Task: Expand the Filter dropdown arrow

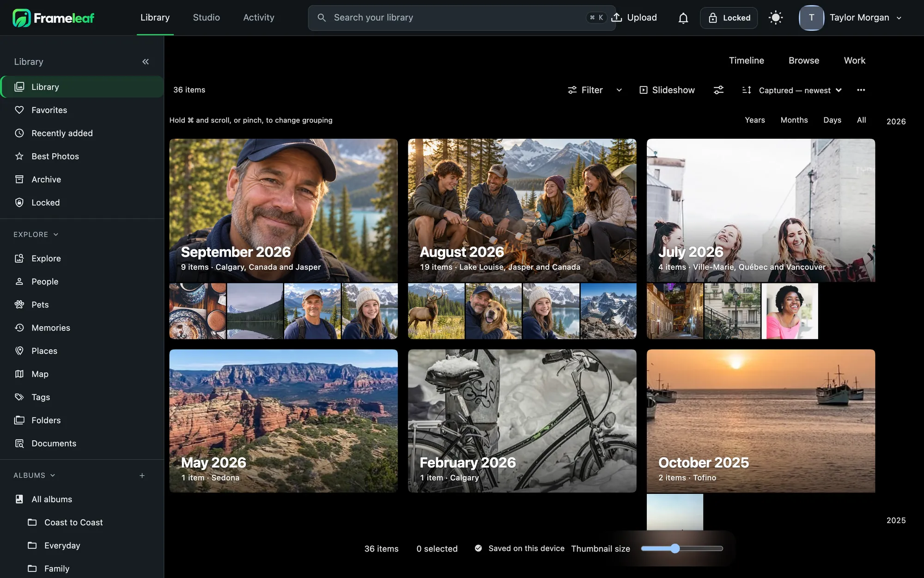Action: pos(619,90)
